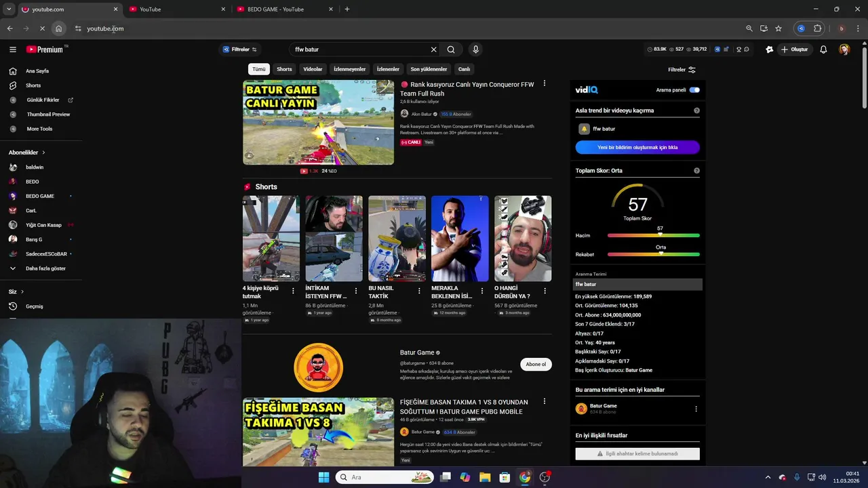868x488 pixels.
Task: Open Windows taskbar search box Ara
Action: [385, 477]
